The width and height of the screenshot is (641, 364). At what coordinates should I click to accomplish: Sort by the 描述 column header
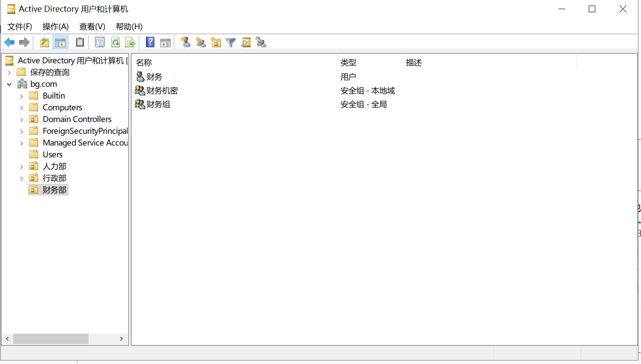pos(489,62)
